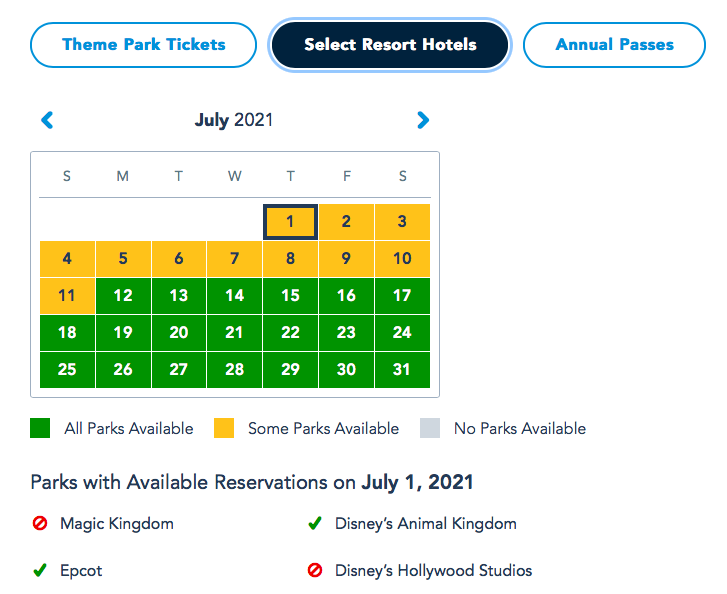
Task: Go to previous month using left arrow
Action: (47, 121)
